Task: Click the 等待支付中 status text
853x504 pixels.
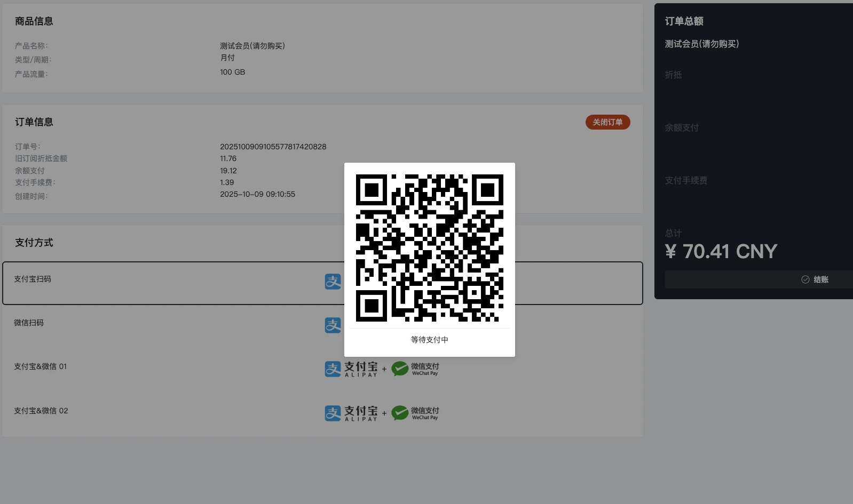Action: click(x=429, y=340)
